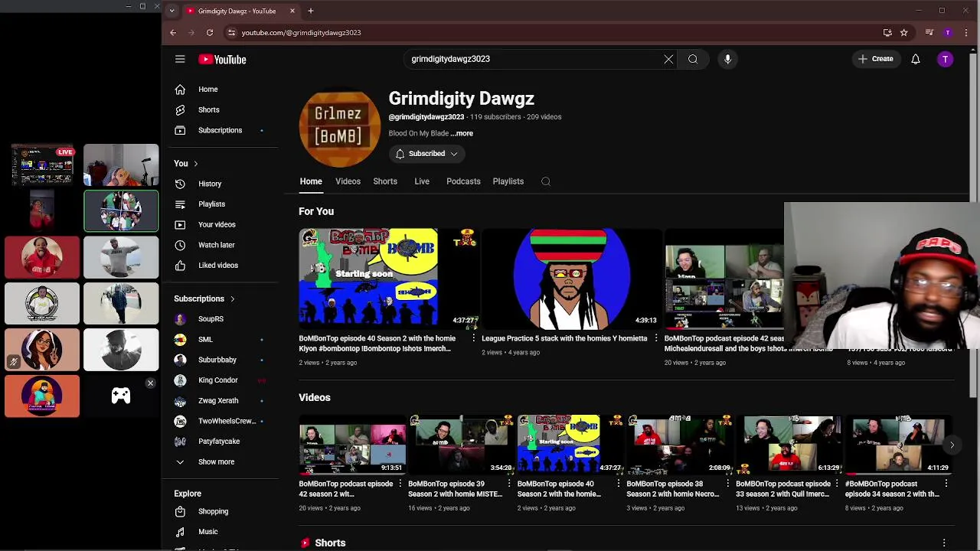Screen dimensions: 980x551
Task: Expand the Subscriptions section header
Action: 204,298
